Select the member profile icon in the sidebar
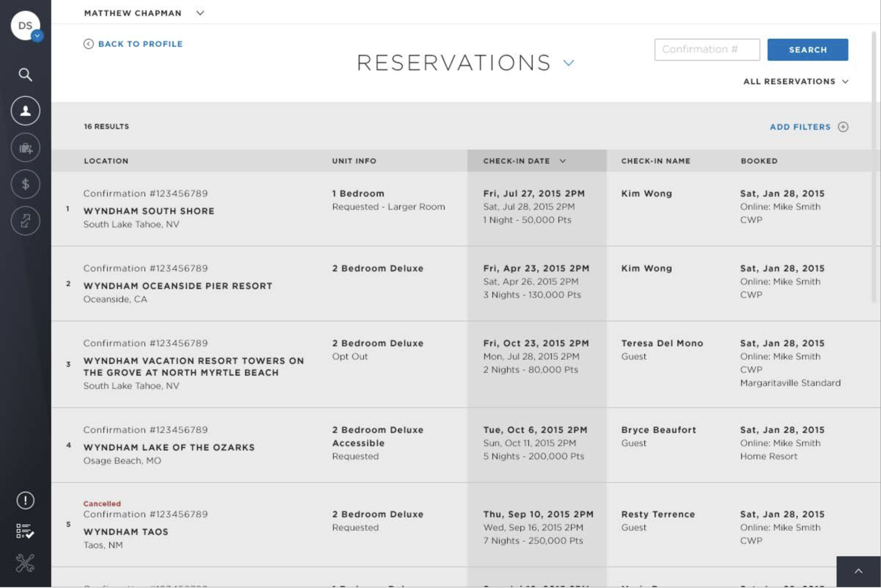Viewport: 881px width, 588px height. [x=25, y=111]
